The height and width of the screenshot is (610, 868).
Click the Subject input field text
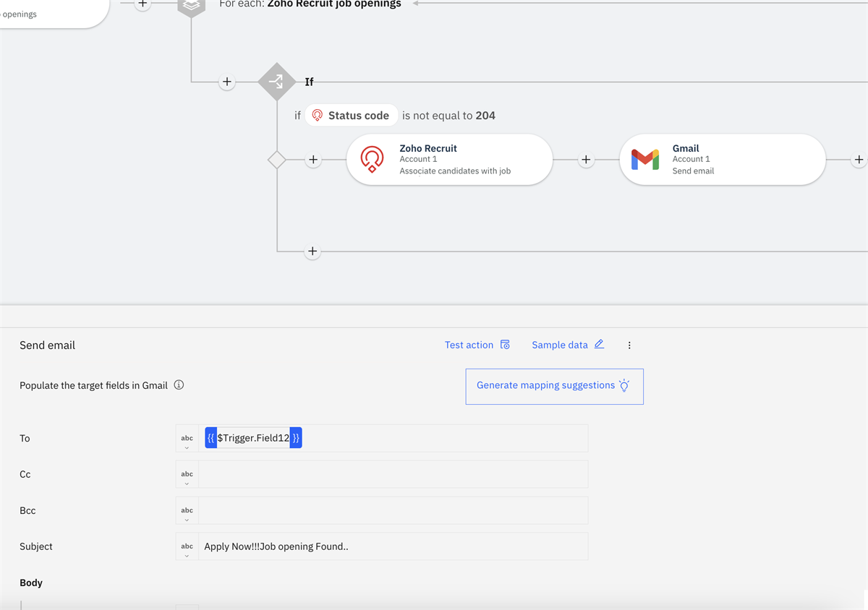276,546
